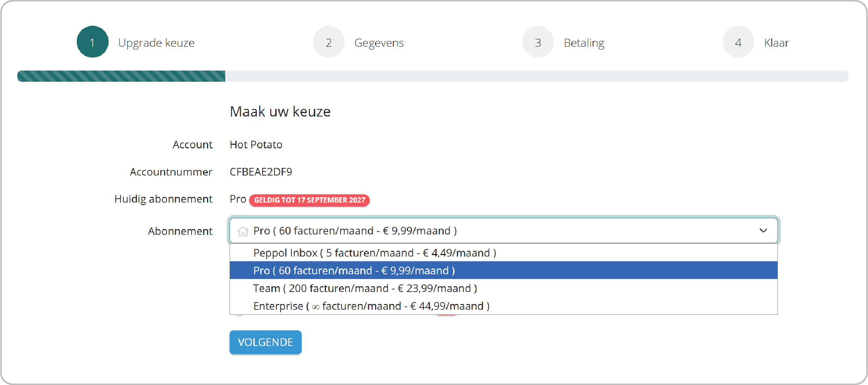Choose the Enterprise unlimited facturen option

pos(371,306)
